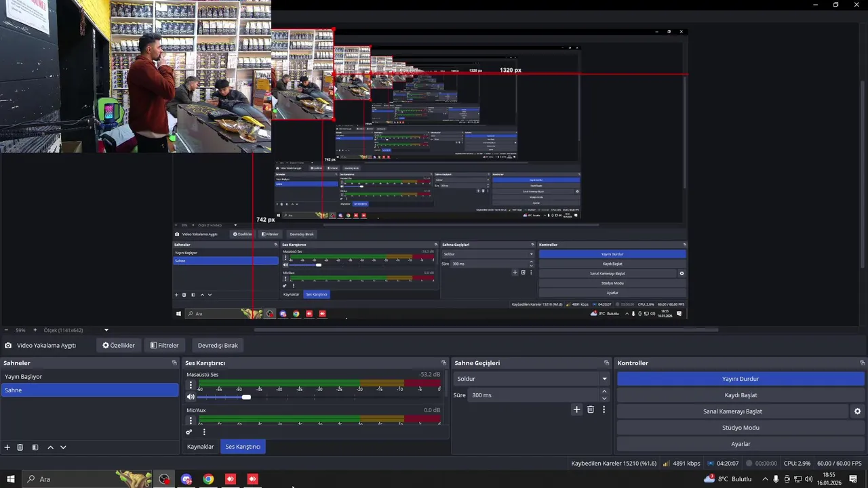The height and width of the screenshot is (488, 868).
Task: Add a scene transition with the plus icon
Action: pos(577,409)
